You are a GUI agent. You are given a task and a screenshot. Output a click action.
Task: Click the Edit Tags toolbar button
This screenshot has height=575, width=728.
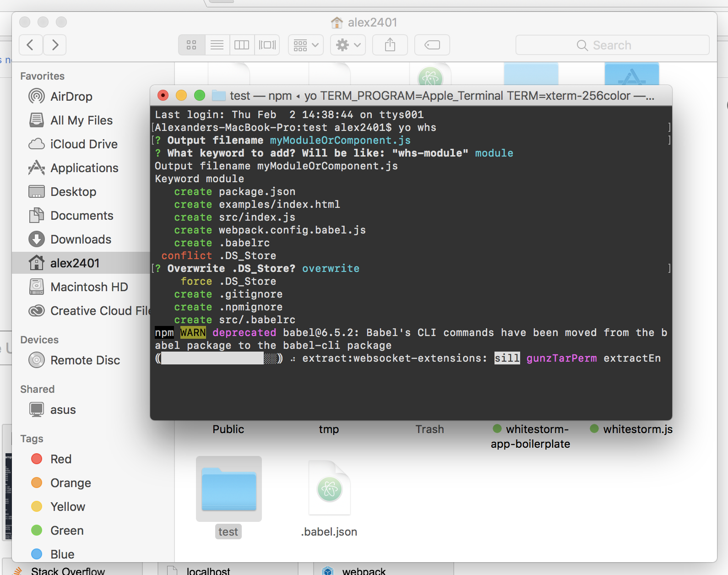click(x=432, y=45)
